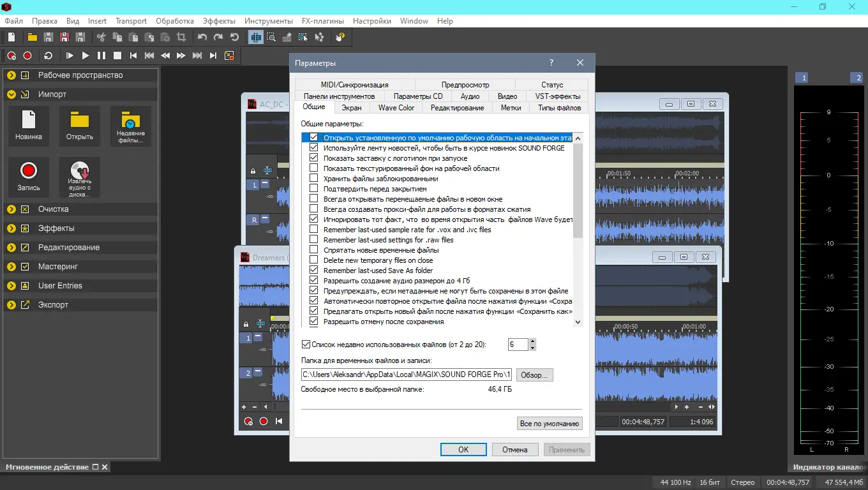This screenshot has height=490, width=868.
Task: Click the scrollbar thumb of Общие параметры list
Action: click(578, 190)
